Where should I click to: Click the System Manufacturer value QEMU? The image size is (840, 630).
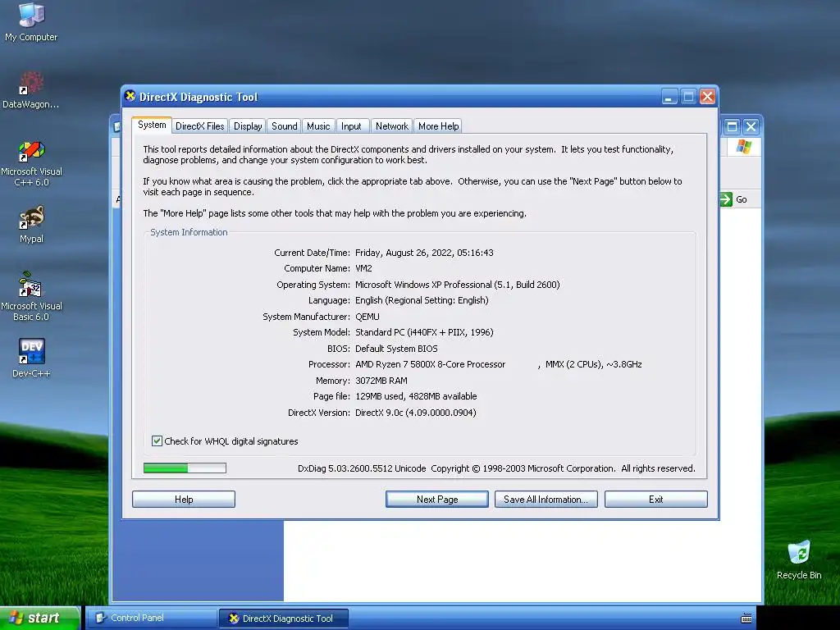click(x=367, y=317)
